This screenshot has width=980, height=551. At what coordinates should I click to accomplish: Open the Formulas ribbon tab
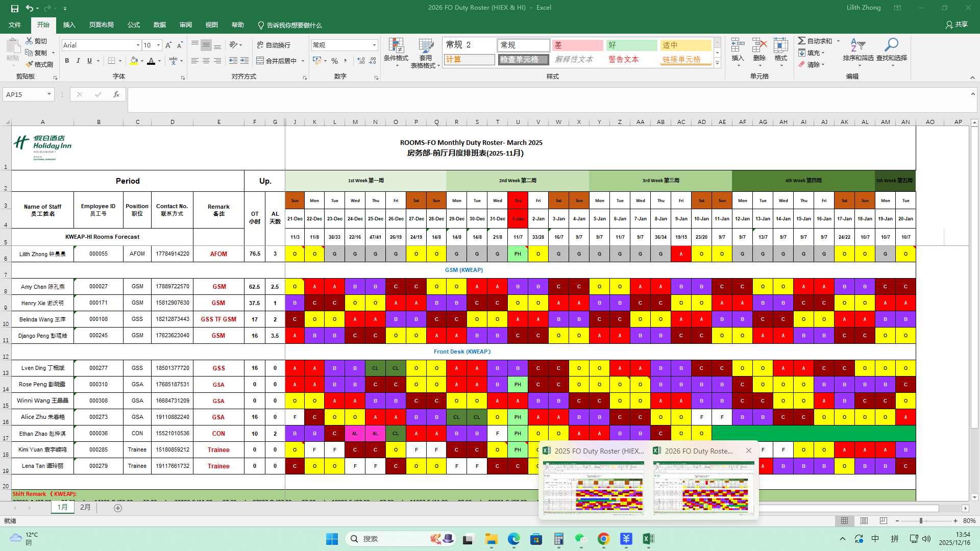click(x=134, y=24)
